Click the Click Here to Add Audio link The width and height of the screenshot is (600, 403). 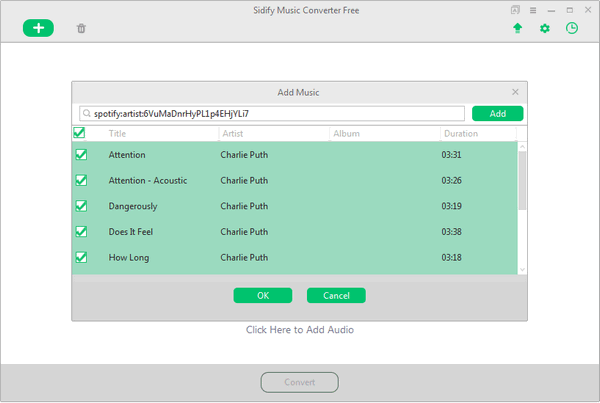tap(300, 330)
